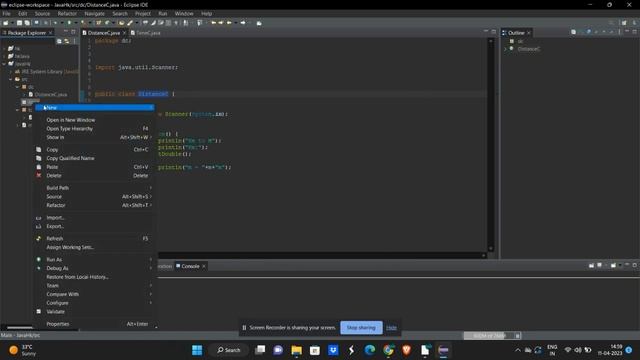
Task: Click the Hide link in sharing bar
Action: [391, 327]
